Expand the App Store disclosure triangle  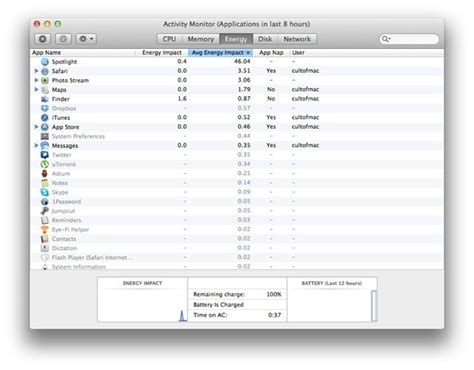(36, 127)
